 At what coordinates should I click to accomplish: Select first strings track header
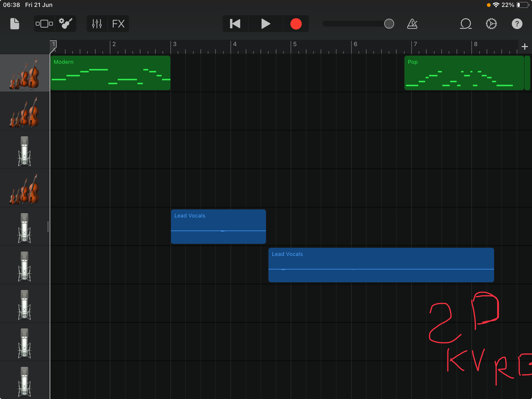(25, 73)
